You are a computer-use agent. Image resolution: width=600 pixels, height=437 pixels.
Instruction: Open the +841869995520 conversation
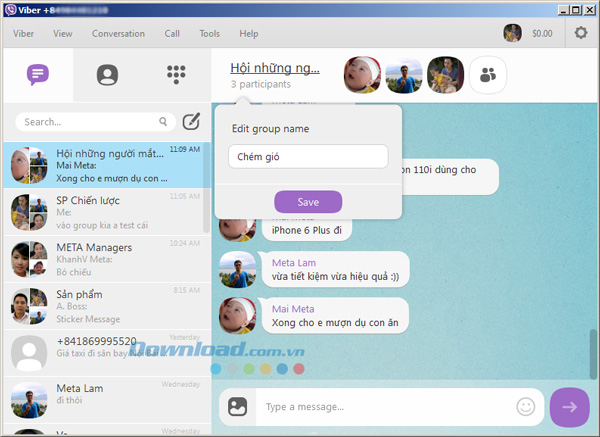(107, 353)
